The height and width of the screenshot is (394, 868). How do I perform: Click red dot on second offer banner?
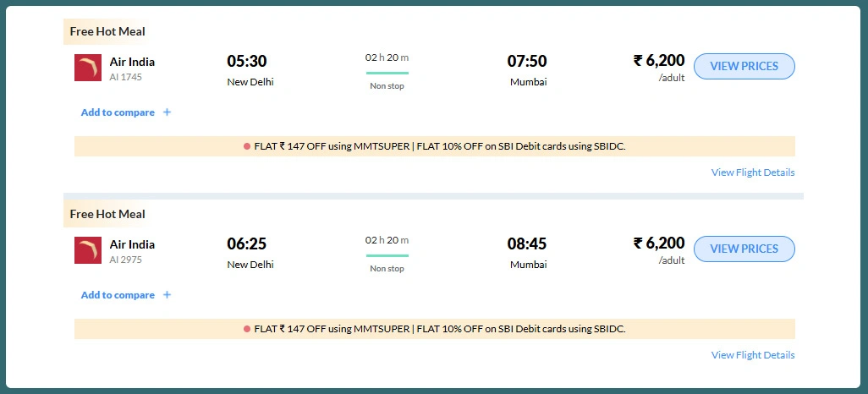pos(247,329)
